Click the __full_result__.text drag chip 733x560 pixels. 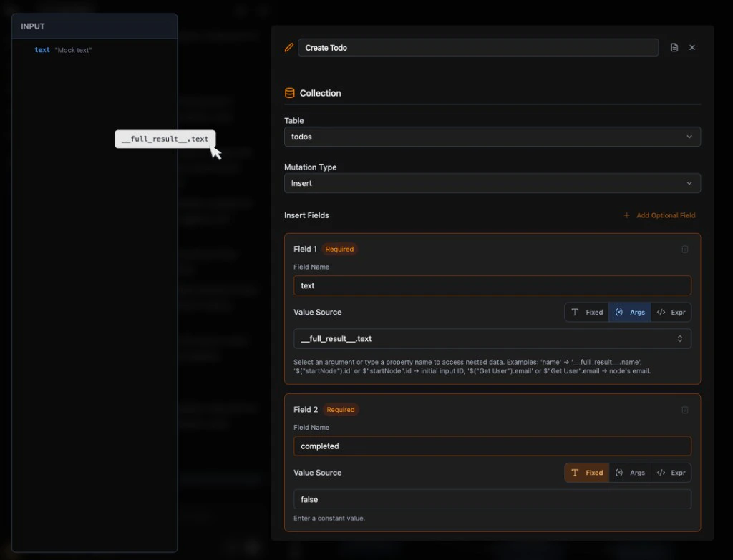[165, 139]
